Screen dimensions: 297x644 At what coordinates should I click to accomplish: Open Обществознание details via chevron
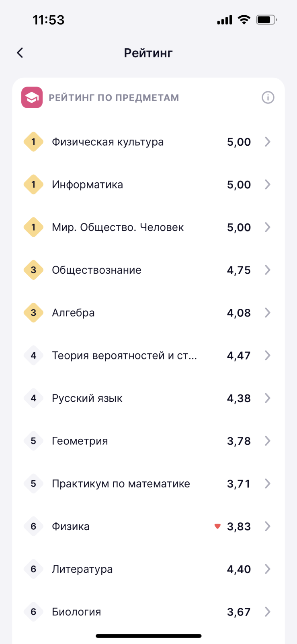pos(268,270)
